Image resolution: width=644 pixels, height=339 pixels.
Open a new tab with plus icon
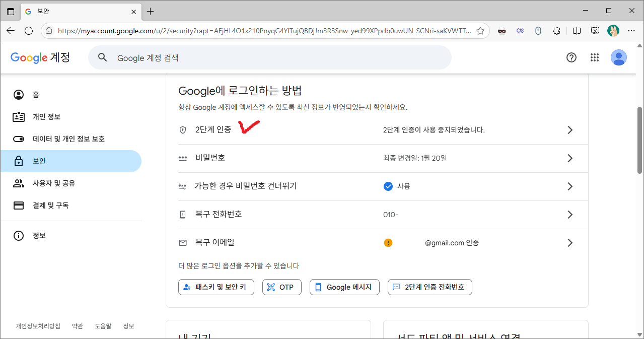[150, 11]
